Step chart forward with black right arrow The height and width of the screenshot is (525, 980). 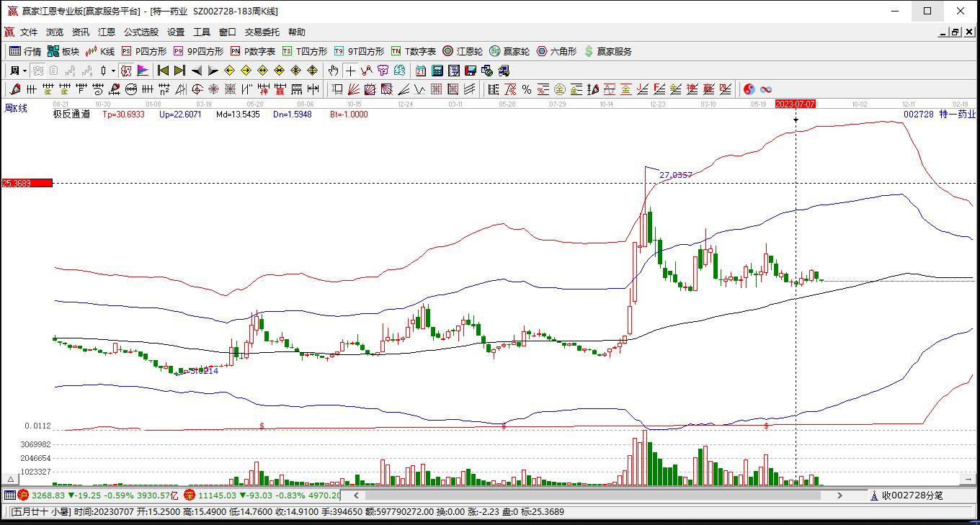pos(213,71)
